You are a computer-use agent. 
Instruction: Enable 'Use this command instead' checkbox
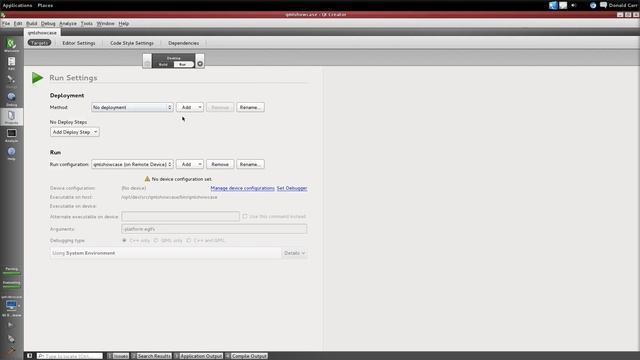pos(245,216)
